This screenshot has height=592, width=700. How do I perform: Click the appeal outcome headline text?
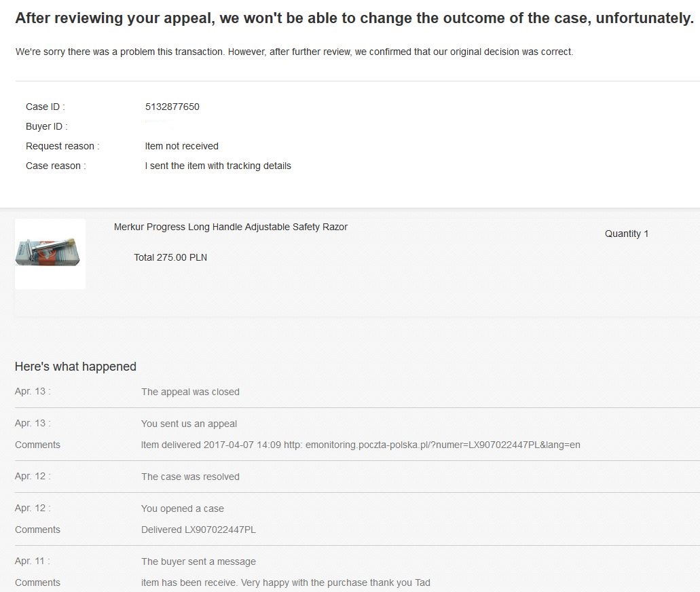[354, 18]
